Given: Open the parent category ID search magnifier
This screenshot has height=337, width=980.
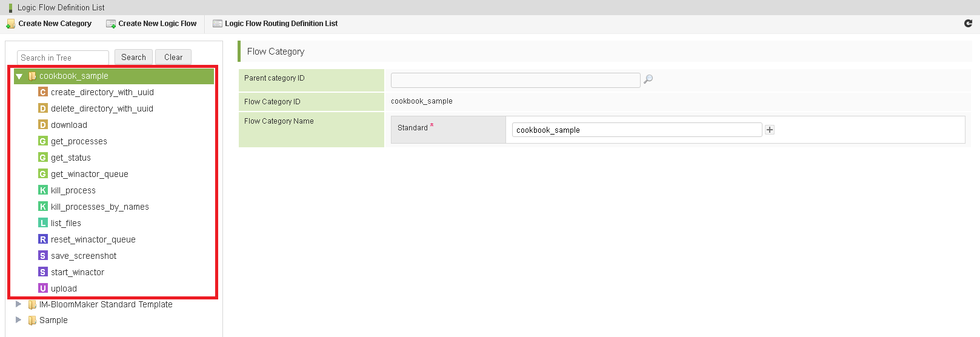Looking at the screenshot, I should pos(648,79).
